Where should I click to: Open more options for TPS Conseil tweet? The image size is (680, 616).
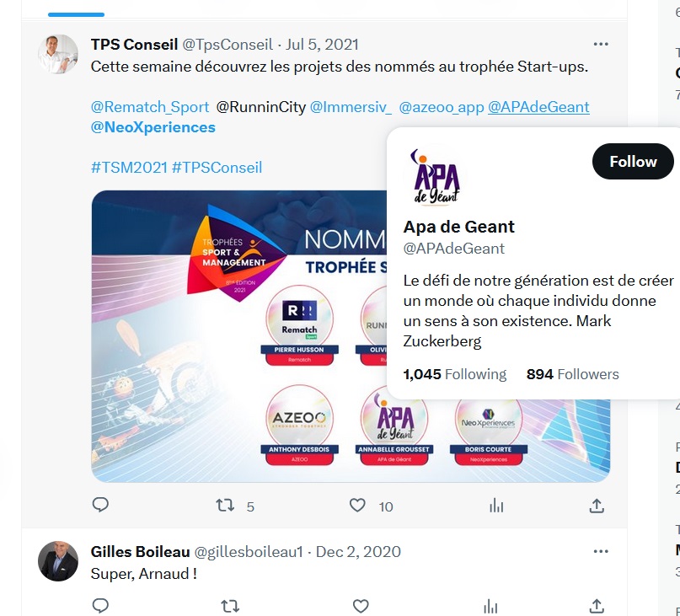(601, 45)
